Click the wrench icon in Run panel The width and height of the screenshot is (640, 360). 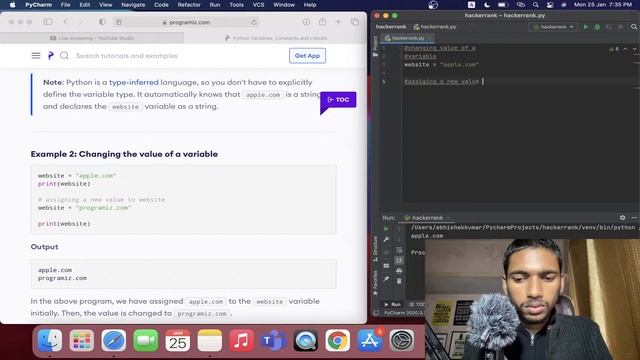[x=386, y=240]
